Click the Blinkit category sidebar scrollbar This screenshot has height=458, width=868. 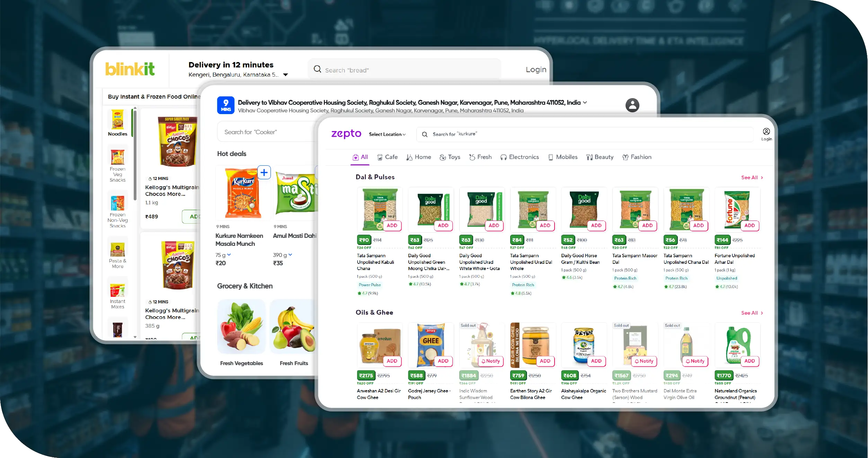pyautogui.click(x=135, y=154)
